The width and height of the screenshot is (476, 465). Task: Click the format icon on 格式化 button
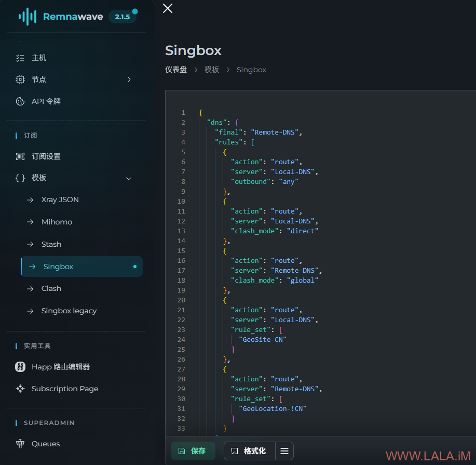234,451
